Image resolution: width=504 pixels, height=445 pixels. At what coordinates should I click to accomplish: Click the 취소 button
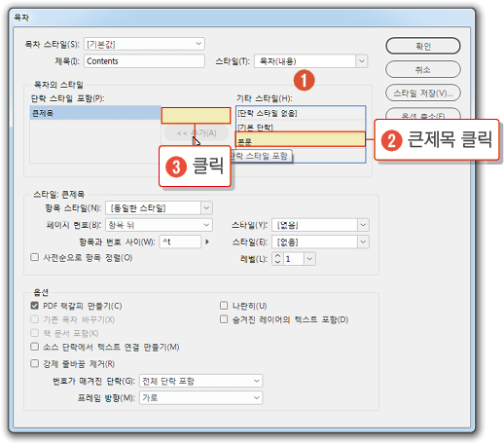(422, 69)
